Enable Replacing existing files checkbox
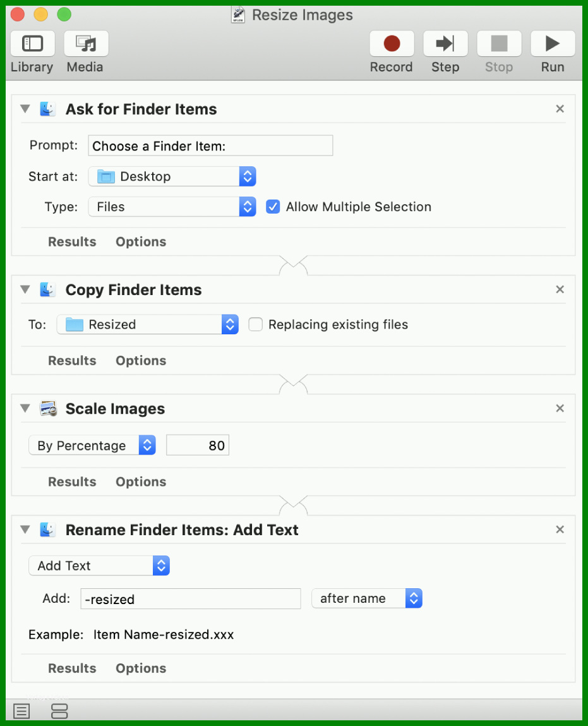The width and height of the screenshot is (588, 726). click(255, 324)
